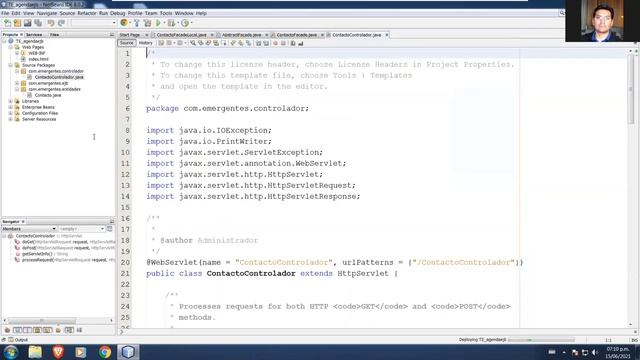
Task: Click the Open Project toolbar icon
Action: 27,23
